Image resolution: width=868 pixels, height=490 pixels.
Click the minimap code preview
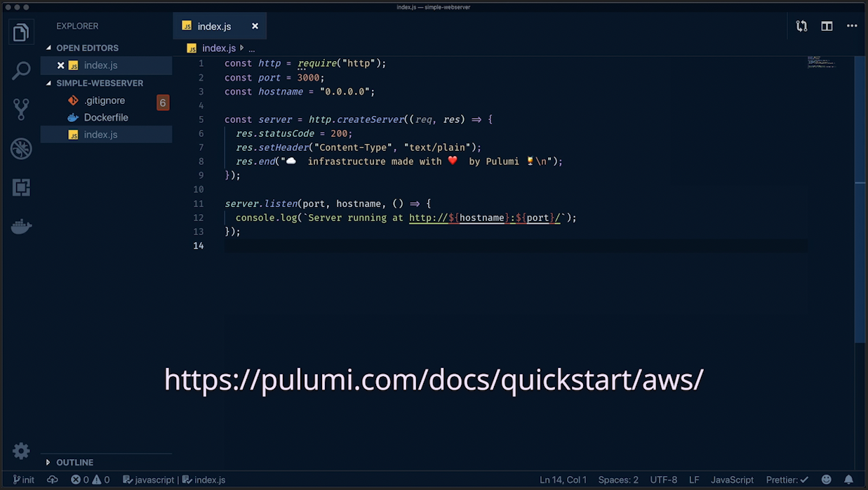(821, 62)
